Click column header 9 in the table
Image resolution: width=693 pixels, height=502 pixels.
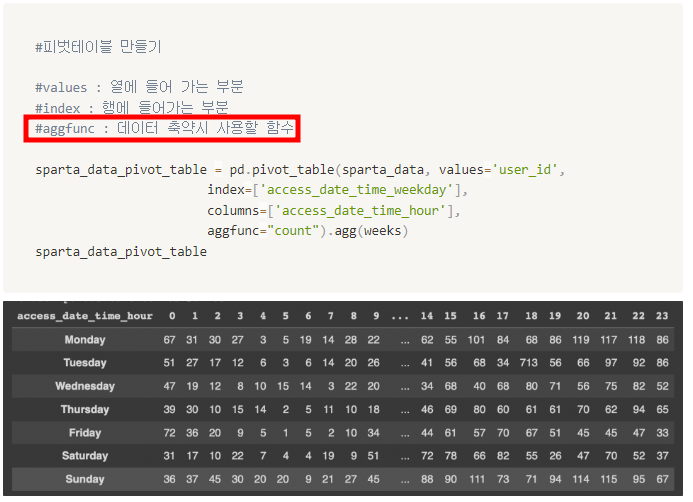376,316
